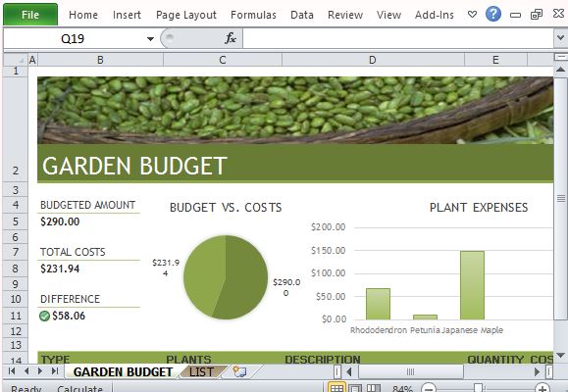568x392 pixels.
Task: Click the zoom out minus button
Action: pyautogui.click(x=429, y=389)
